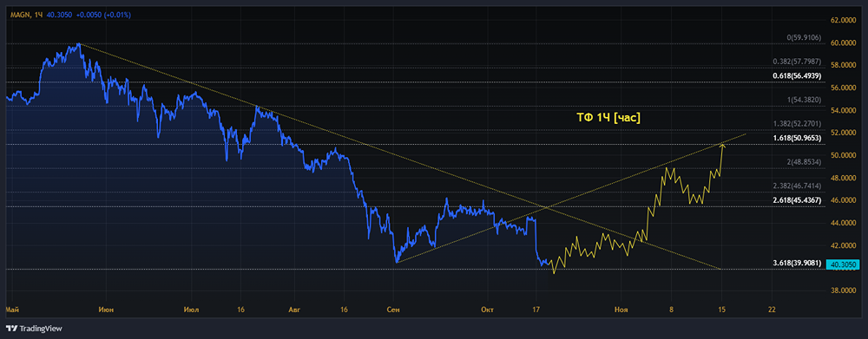Click the 8 date label on time axis
The width and height of the screenshot is (868, 339).
click(x=671, y=310)
